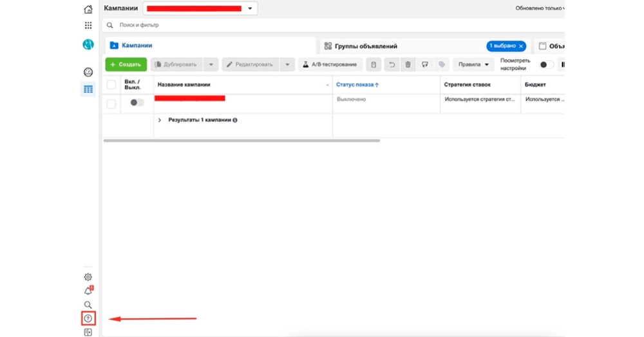Close the '1 выбрано' selection badge
The image size is (644, 337).
tap(521, 46)
